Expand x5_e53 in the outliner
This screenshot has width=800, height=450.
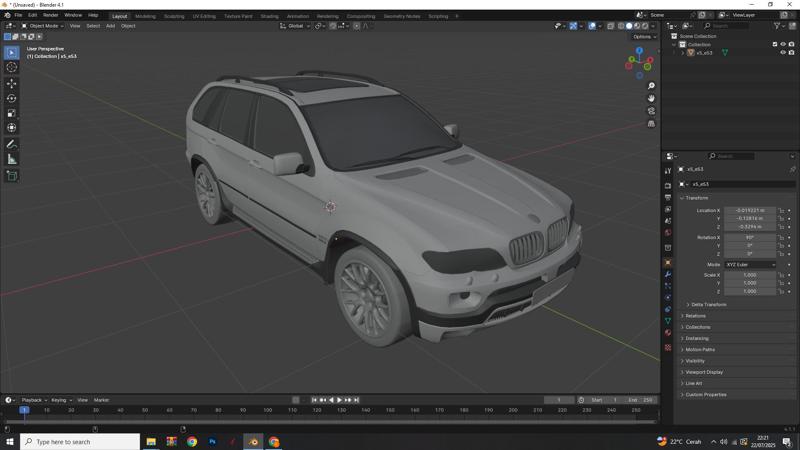pyautogui.click(x=683, y=53)
